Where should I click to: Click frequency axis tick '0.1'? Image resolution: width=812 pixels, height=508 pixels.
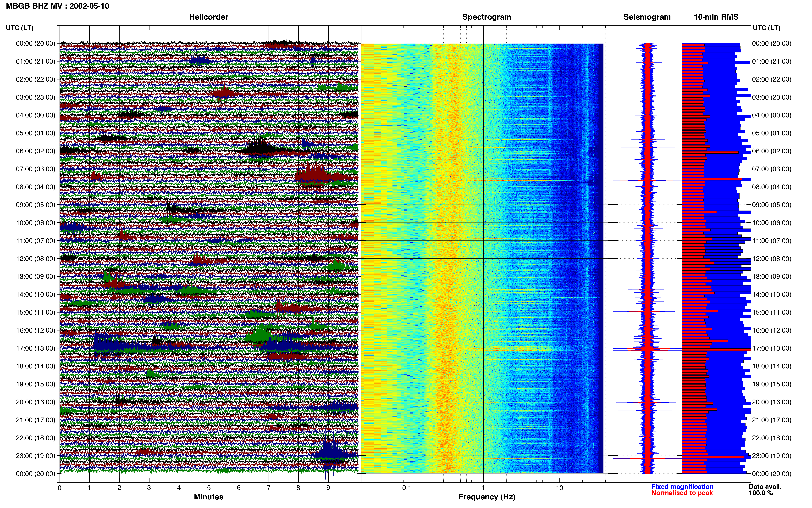coord(407,488)
